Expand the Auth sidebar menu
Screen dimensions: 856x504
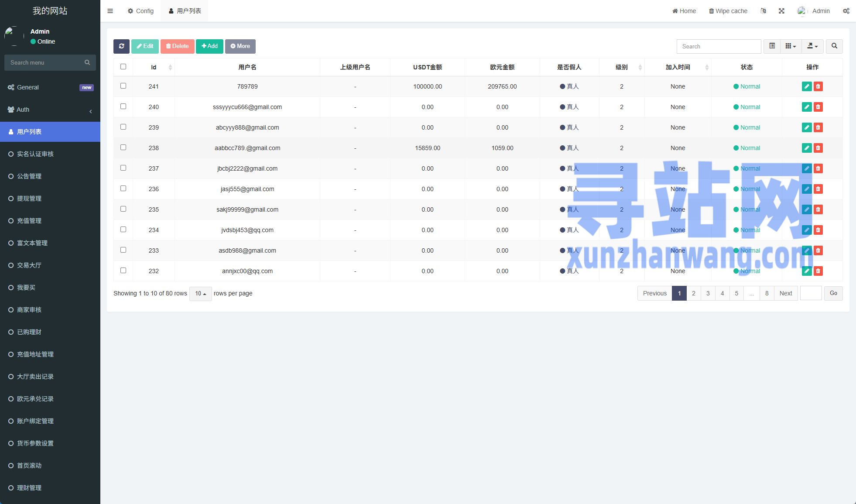50,110
